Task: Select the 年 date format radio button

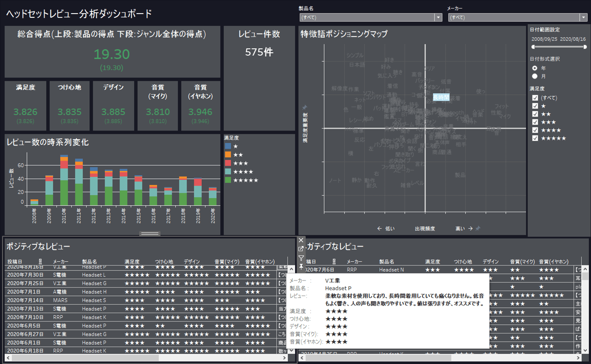Action: tap(535, 68)
